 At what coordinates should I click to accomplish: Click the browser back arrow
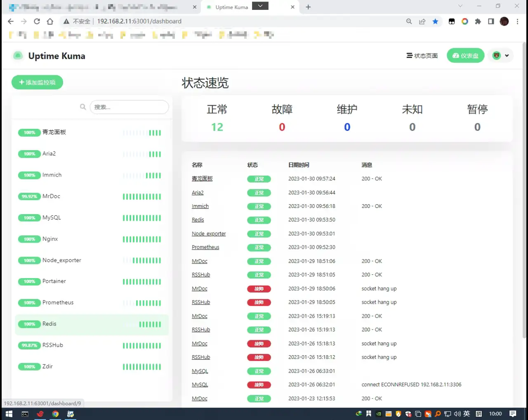click(x=11, y=21)
